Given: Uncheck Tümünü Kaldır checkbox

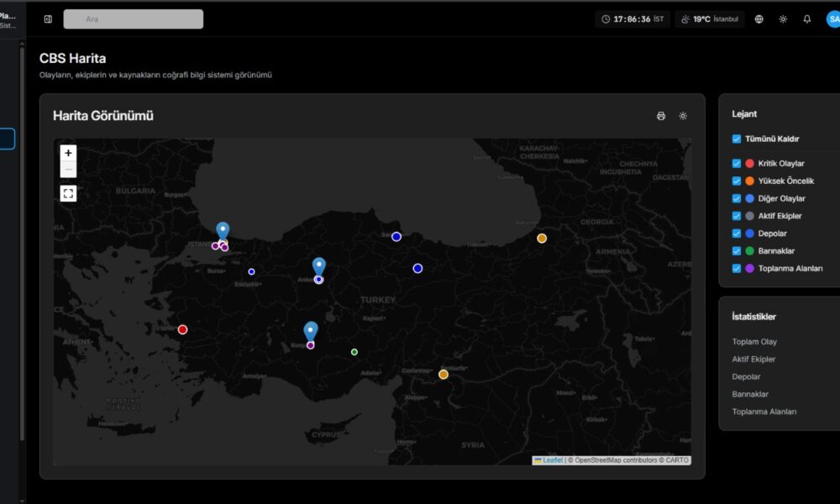Looking at the screenshot, I should click(737, 139).
